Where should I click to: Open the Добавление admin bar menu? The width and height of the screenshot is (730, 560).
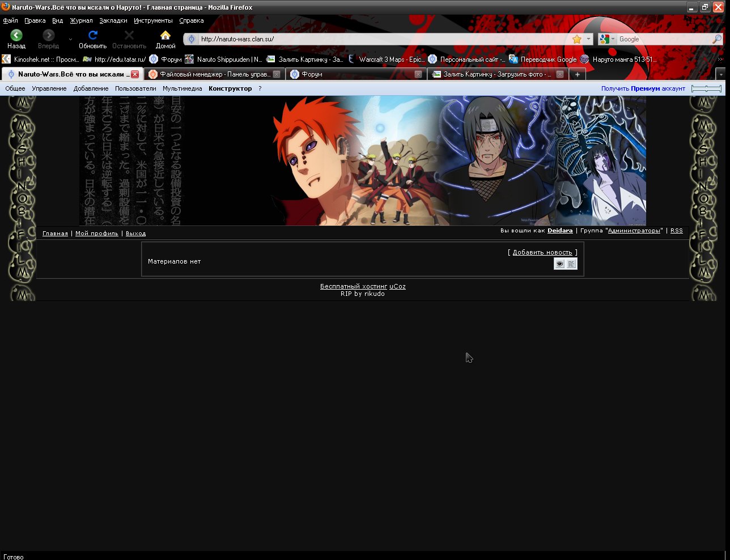(91, 88)
